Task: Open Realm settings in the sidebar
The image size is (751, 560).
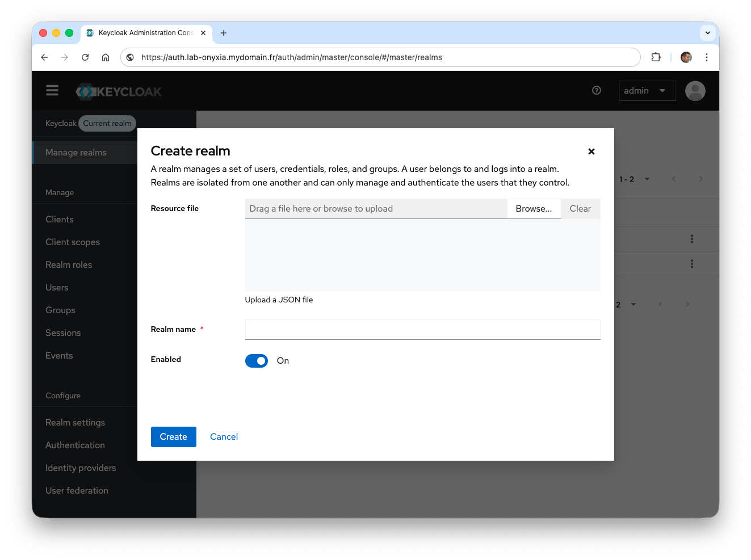Action: [x=75, y=423]
